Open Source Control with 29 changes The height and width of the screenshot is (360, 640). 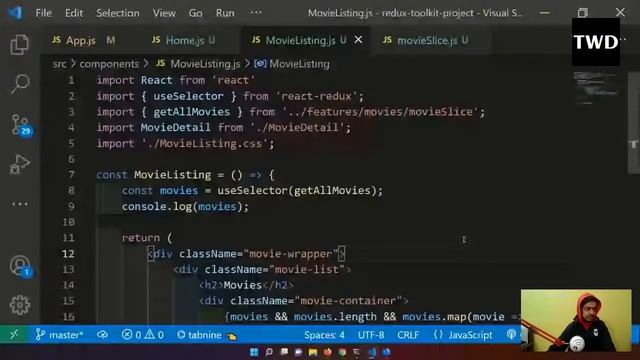[x=20, y=124]
